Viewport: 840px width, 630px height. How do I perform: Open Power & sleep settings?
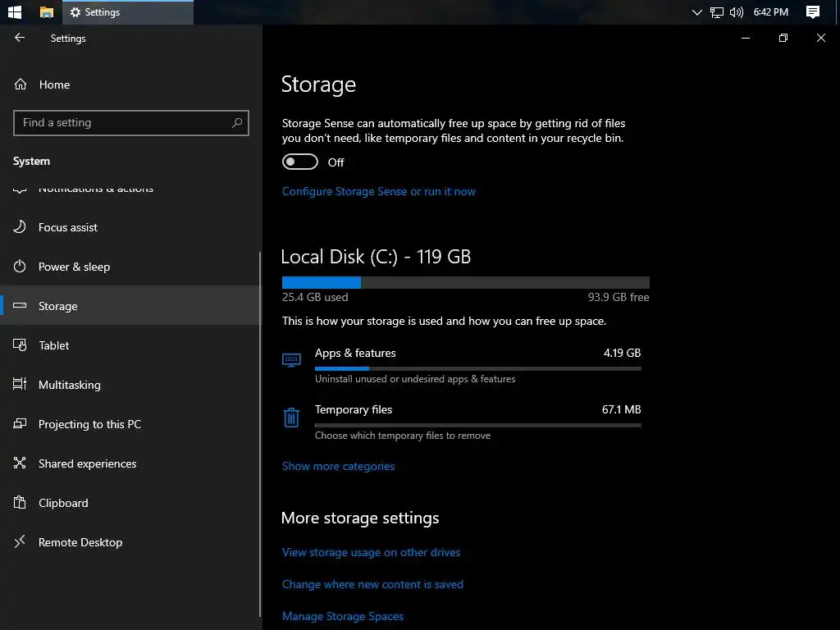[x=130, y=267]
